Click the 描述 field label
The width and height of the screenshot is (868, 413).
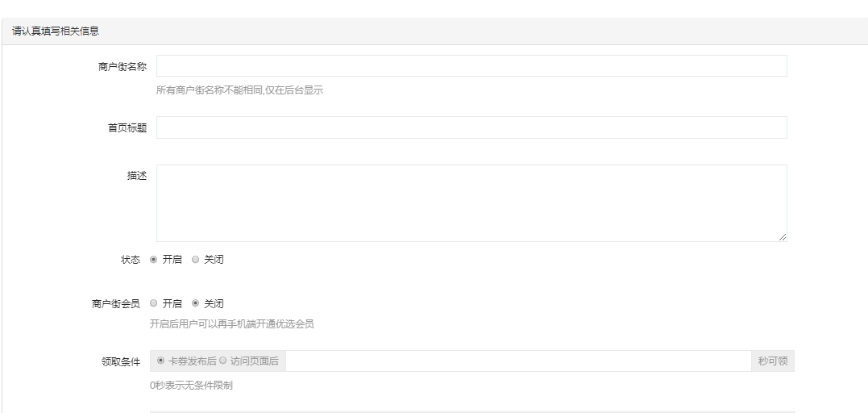pos(137,176)
